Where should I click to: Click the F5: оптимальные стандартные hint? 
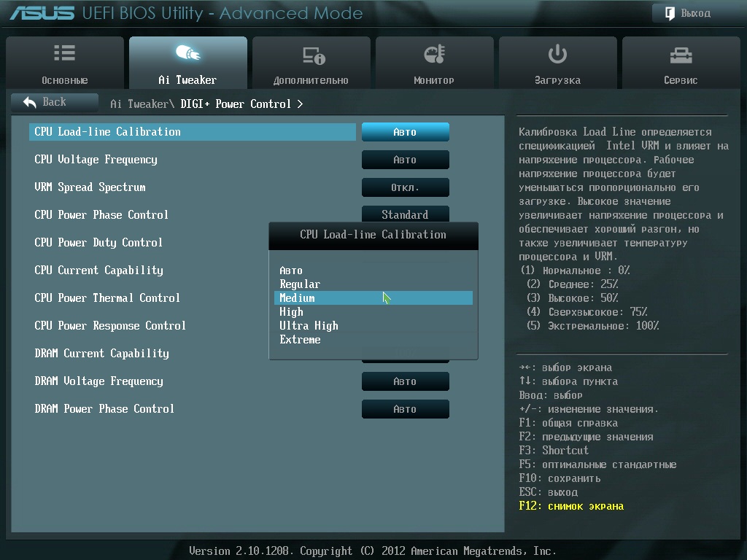click(x=598, y=464)
